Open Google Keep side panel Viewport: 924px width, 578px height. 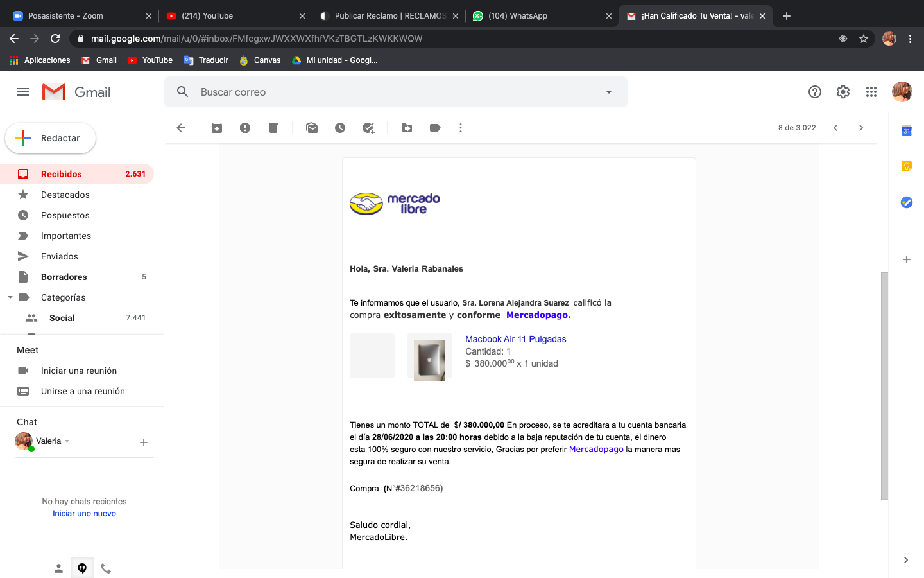(907, 166)
